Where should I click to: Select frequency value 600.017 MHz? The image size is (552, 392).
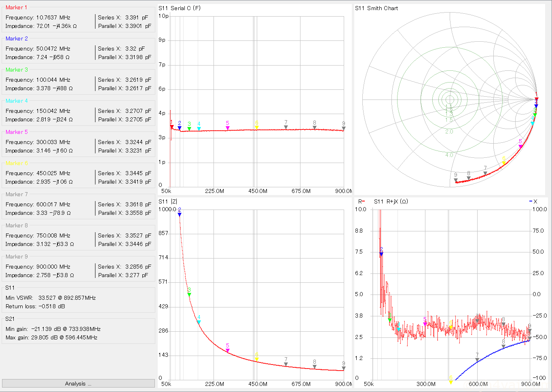[53, 204]
